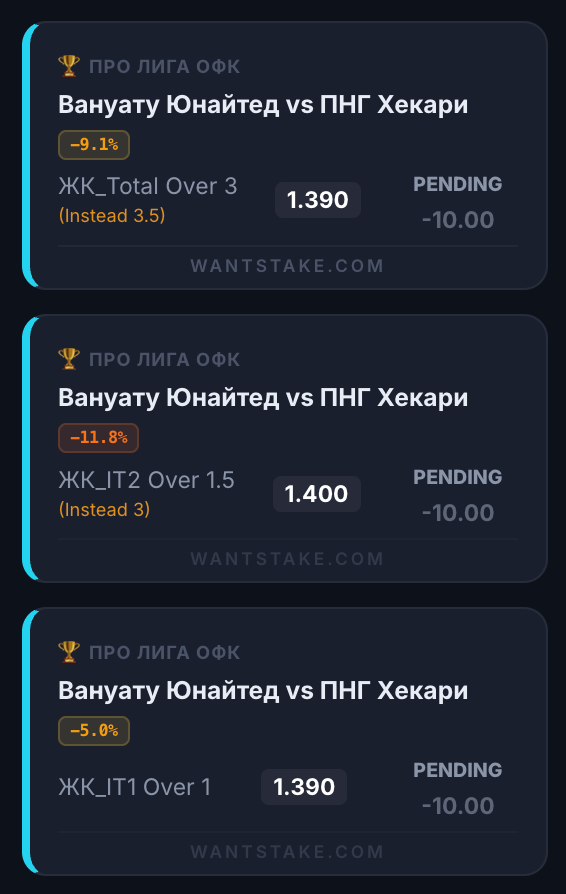Click the ЖК_IT2 Over 1.5 bet label
The width and height of the screenshot is (566, 894).
point(146,480)
